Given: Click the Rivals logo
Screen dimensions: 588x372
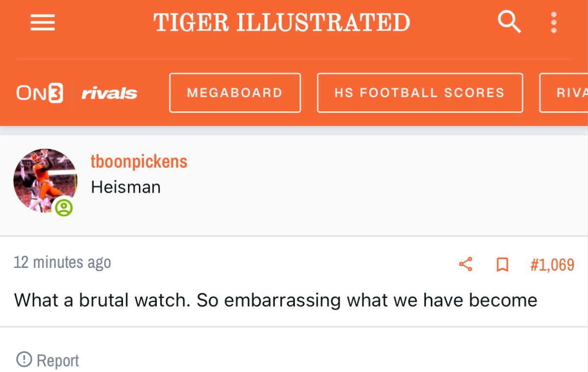Looking at the screenshot, I should pos(109,93).
